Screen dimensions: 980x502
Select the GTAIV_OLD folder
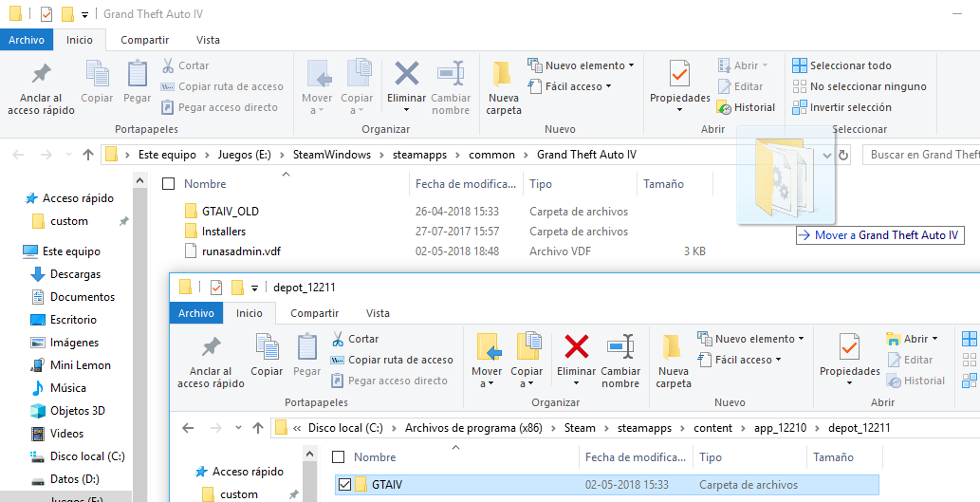point(230,212)
